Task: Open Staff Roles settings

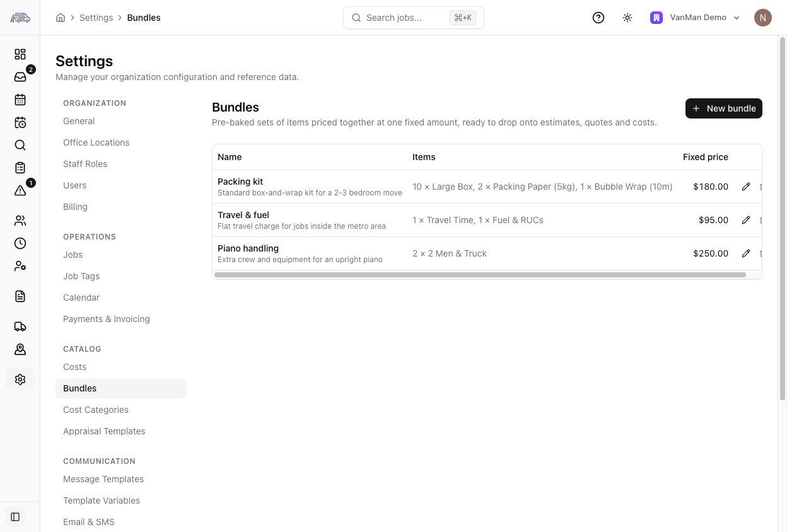Action: point(85,164)
